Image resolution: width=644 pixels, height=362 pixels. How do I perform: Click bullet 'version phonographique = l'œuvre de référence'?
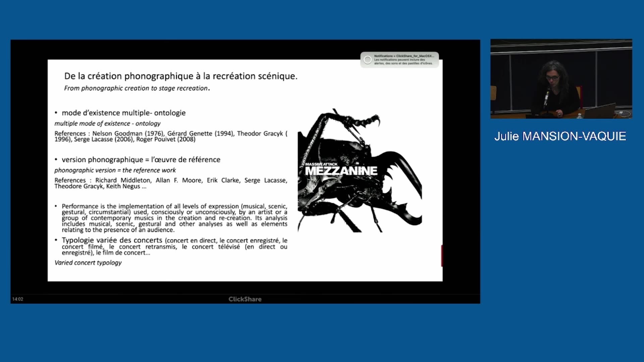pos(141,160)
